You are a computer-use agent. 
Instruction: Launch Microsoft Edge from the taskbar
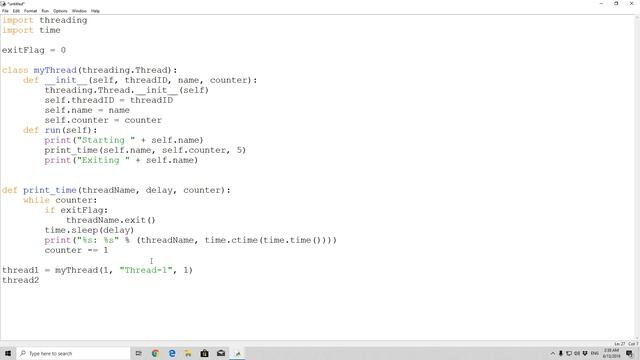[172, 353]
